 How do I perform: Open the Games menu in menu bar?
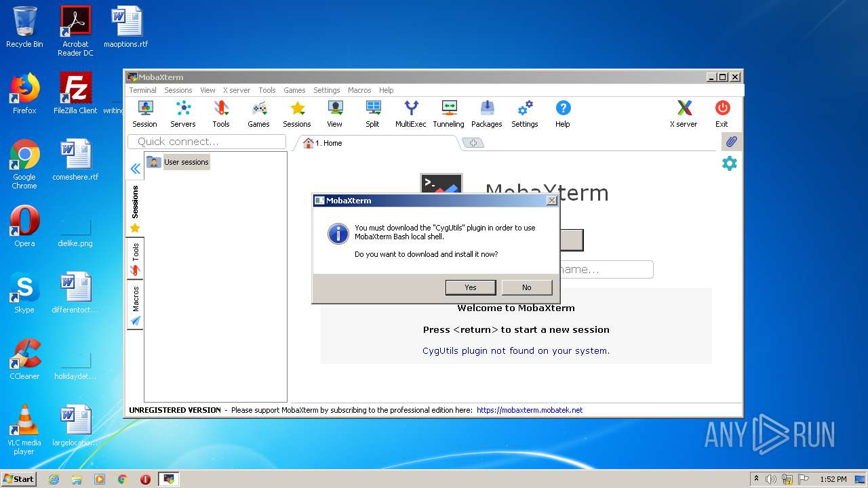click(x=294, y=90)
